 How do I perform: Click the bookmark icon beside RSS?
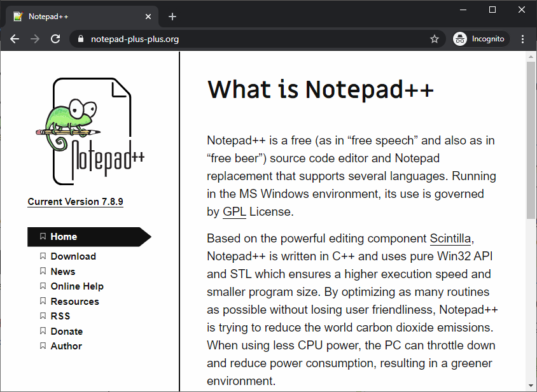click(x=43, y=316)
